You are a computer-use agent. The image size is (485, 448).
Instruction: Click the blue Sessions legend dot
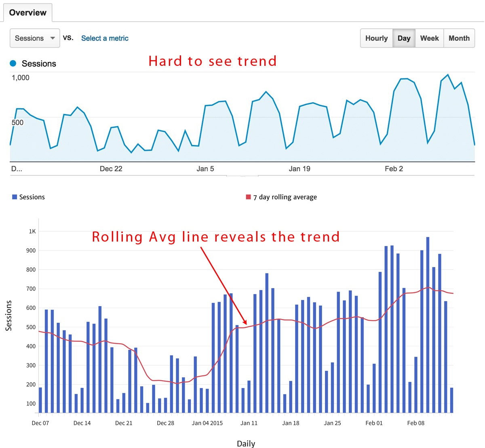pos(14,63)
